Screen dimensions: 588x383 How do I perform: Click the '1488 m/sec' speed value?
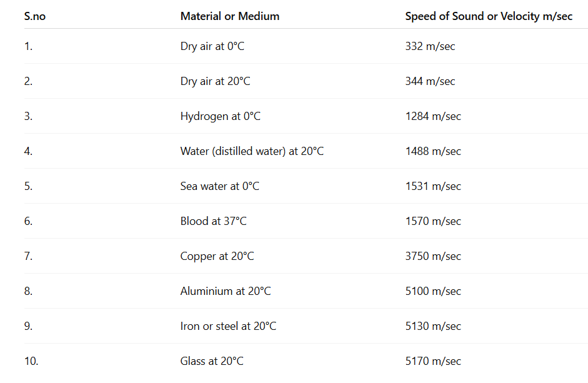click(433, 151)
